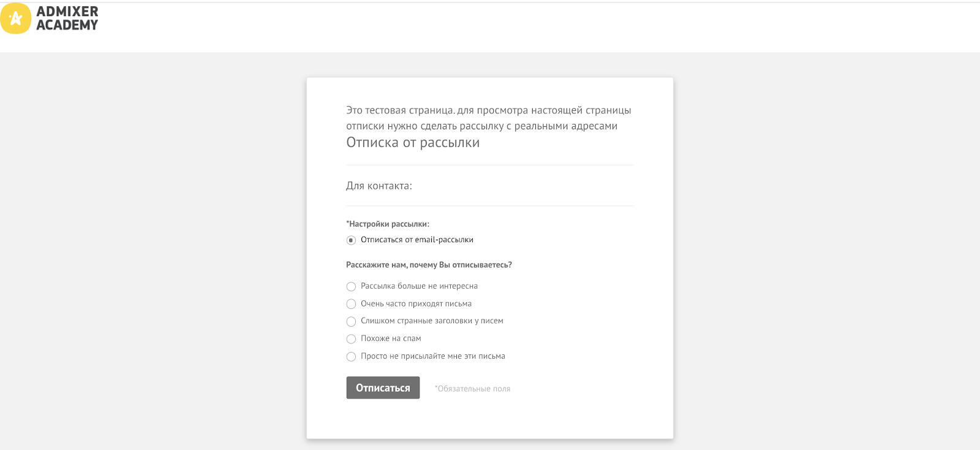Click the 'Для контакта:' field label
The height and width of the screenshot is (450, 980).
379,186
